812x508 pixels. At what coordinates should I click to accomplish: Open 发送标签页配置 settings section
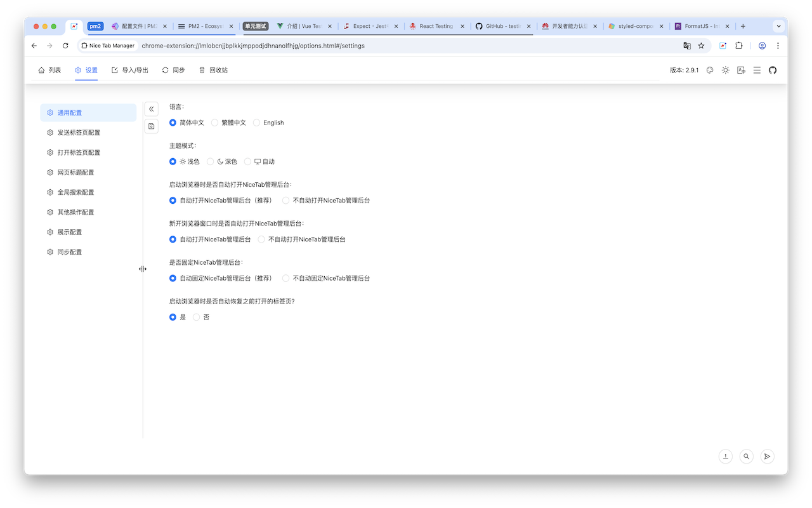pyautogui.click(x=88, y=133)
